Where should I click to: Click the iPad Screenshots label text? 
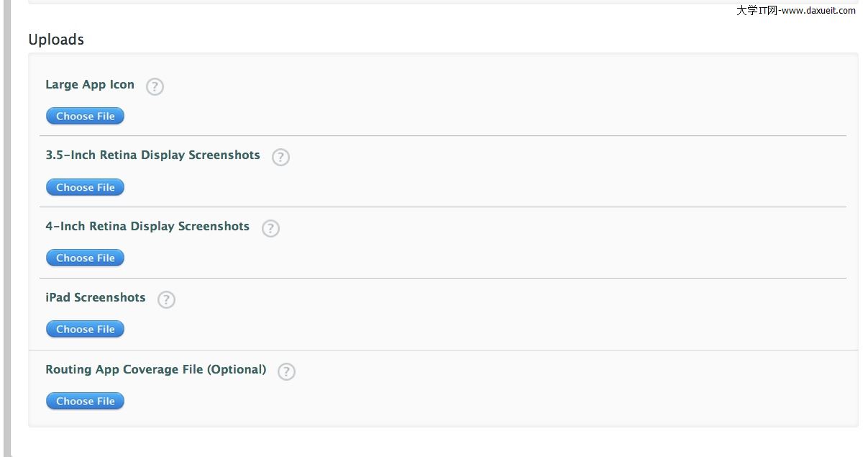point(96,298)
